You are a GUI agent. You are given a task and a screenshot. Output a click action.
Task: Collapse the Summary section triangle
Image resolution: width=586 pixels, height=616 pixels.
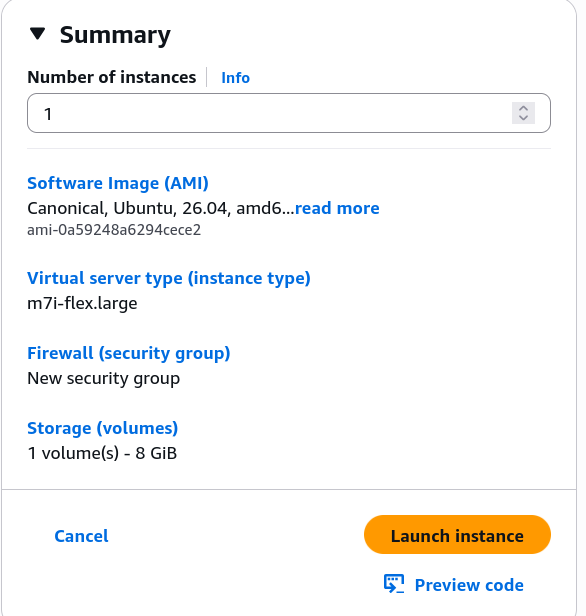(38, 34)
